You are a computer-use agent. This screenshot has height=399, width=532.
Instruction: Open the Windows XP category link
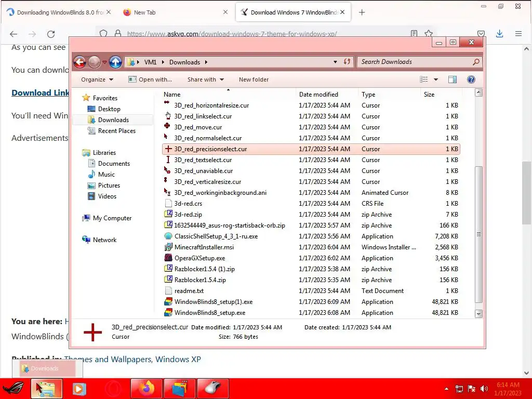click(x=178, y=359)
